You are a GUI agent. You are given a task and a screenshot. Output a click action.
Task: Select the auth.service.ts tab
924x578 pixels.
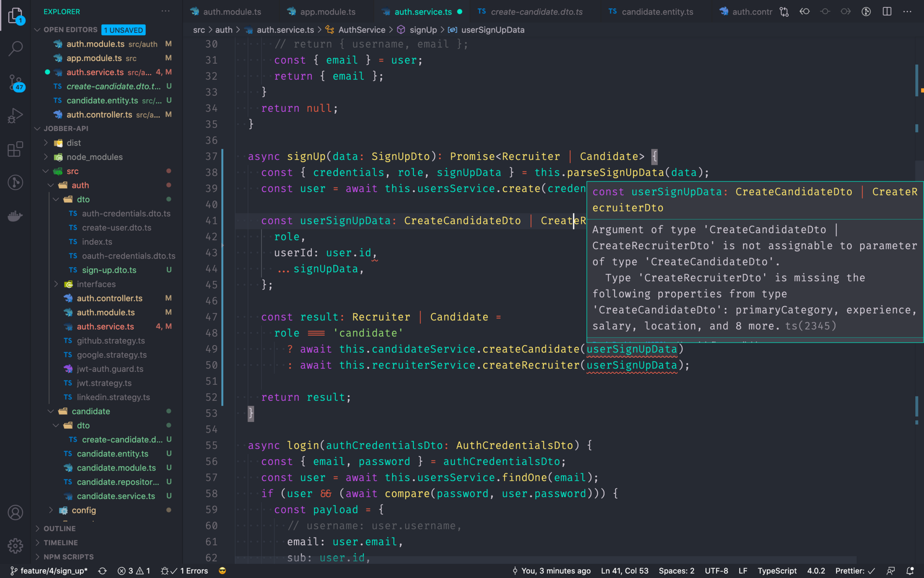pos(423,12)
